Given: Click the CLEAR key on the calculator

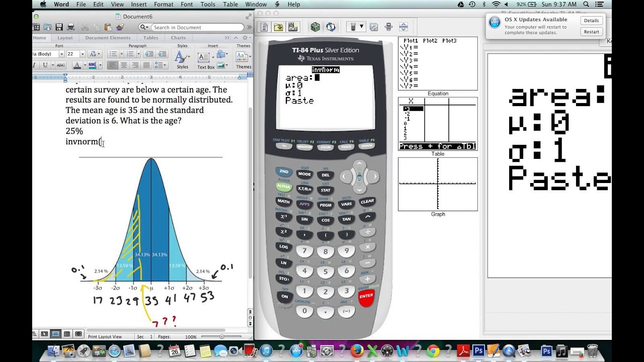Looking at the screenshot, I should tap(367, 201).
